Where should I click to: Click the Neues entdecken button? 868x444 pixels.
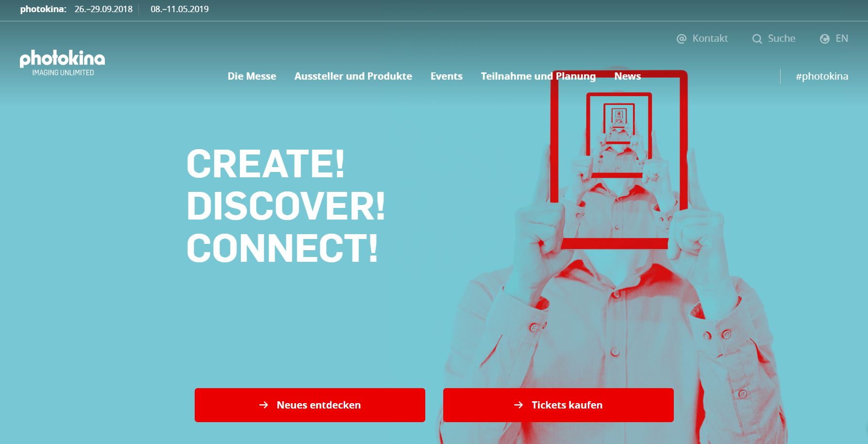click(x=310, y=405)
